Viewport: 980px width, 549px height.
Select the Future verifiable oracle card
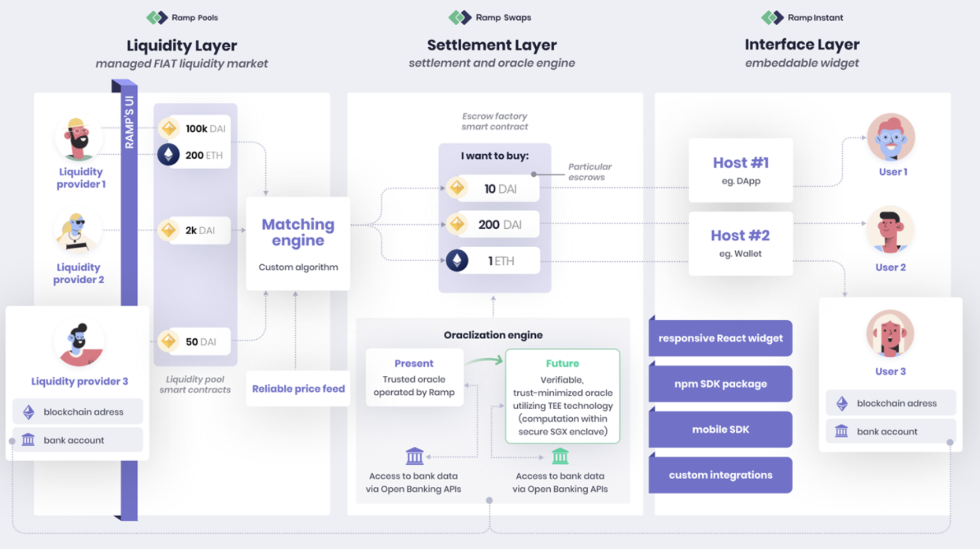coord(562,396)
